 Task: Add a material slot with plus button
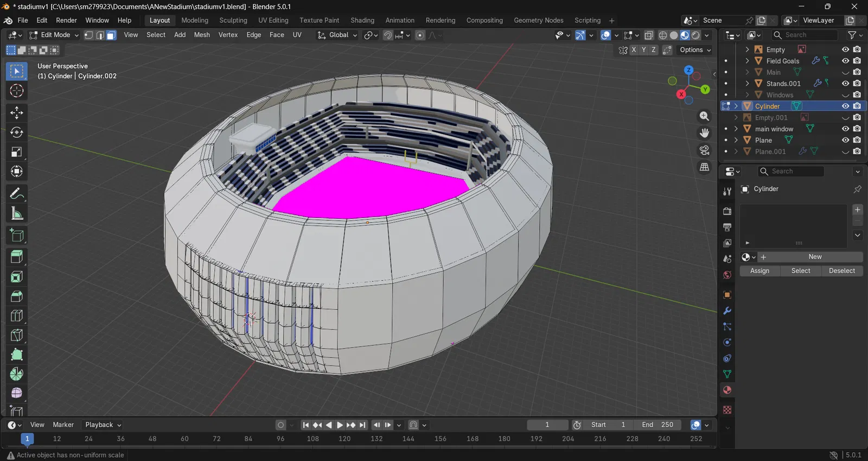click(858, 210)
